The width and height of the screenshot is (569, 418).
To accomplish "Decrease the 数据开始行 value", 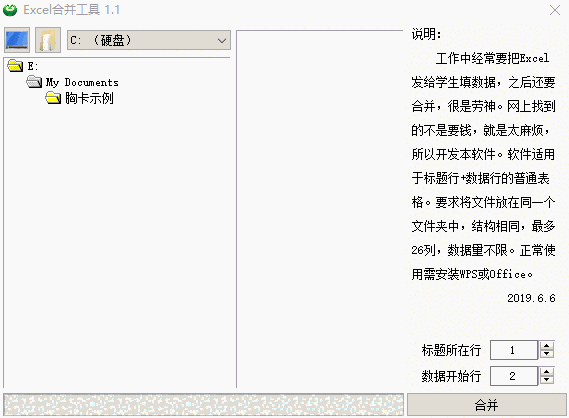I will pyautogui.click(x=547, y=380).
